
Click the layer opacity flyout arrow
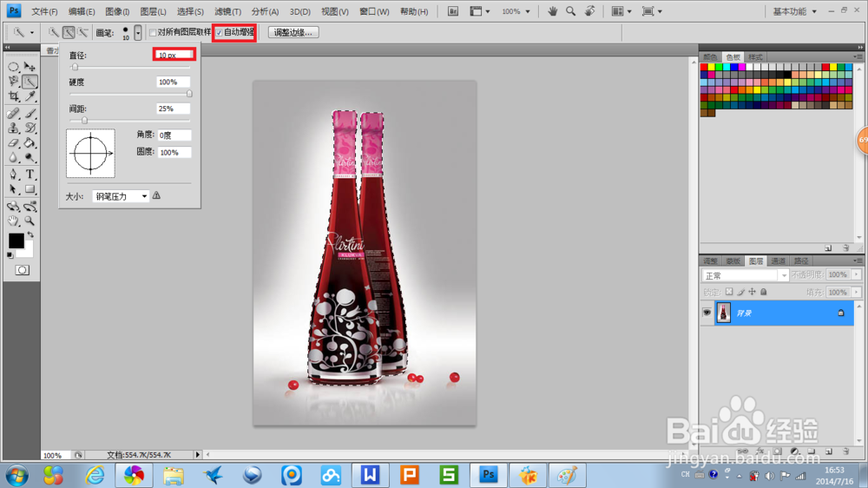coord(857,274)
